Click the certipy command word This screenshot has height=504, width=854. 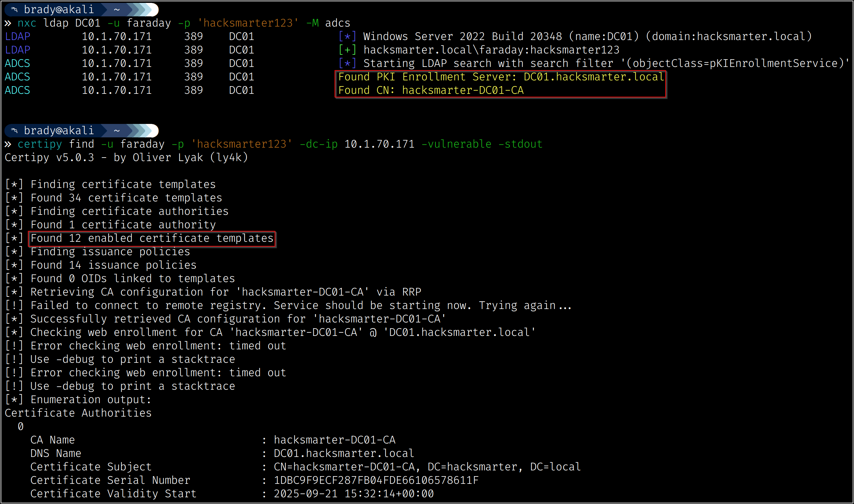tap(40, 144)
